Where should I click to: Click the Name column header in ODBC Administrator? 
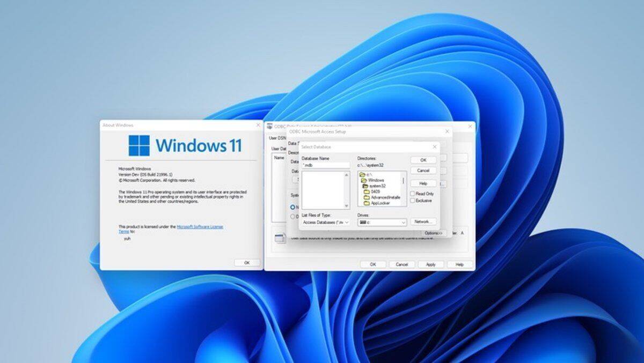tap(279, 158)
